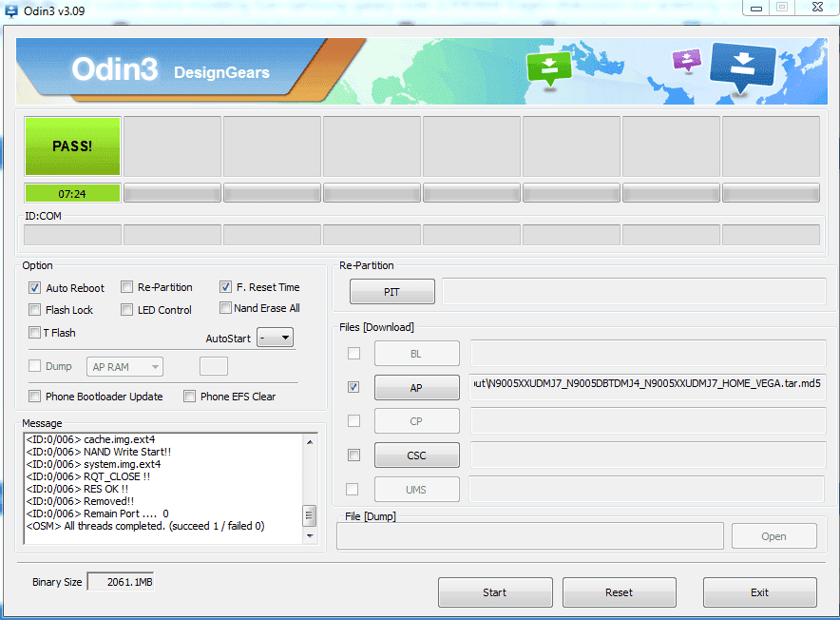Image resolution: width=840 pixels, height=620 pixels.
Task: Enable the Nand Erase All option
Action: coord(225,308)
